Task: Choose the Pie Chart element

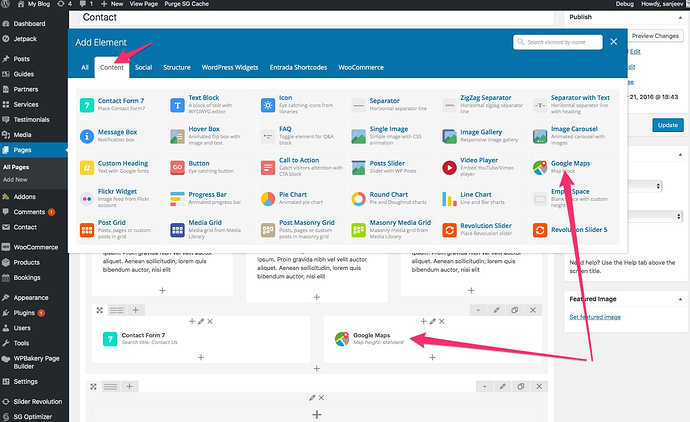Action: [x=301, y=198]
